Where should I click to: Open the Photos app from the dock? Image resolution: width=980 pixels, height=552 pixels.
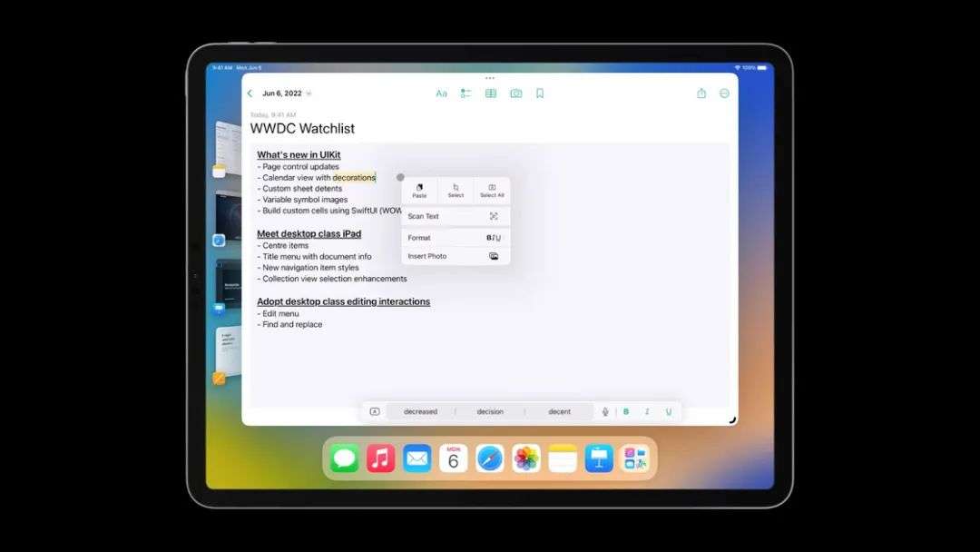526,458
